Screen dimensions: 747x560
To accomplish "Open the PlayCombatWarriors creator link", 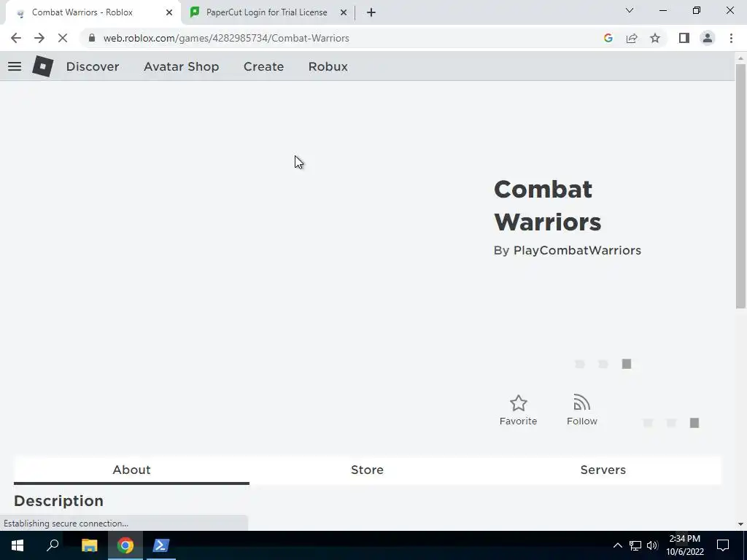I will 577,251.
